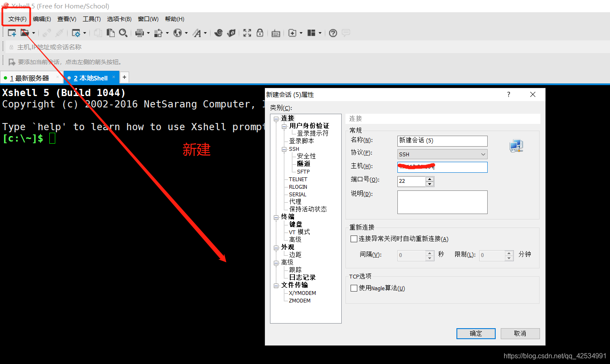This screenshot has width=610, height=364.
Task: Open dropdown arrow beside Open folder icon
Action: (33, 33)
